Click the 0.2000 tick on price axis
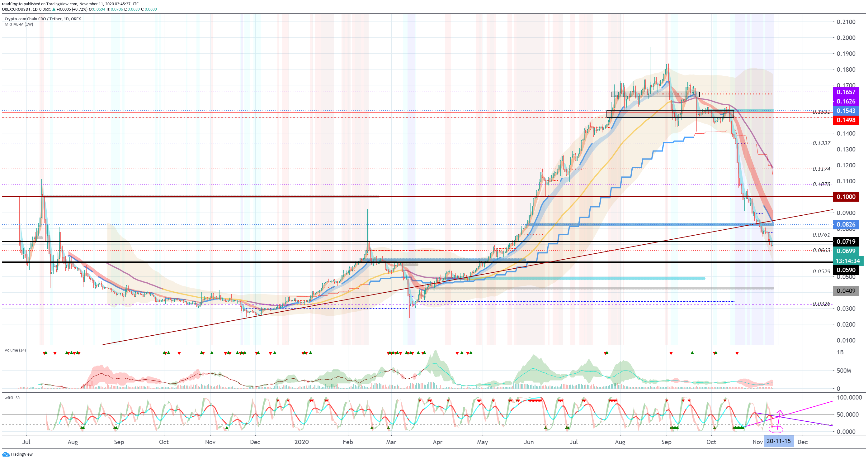 pos(846,38)
